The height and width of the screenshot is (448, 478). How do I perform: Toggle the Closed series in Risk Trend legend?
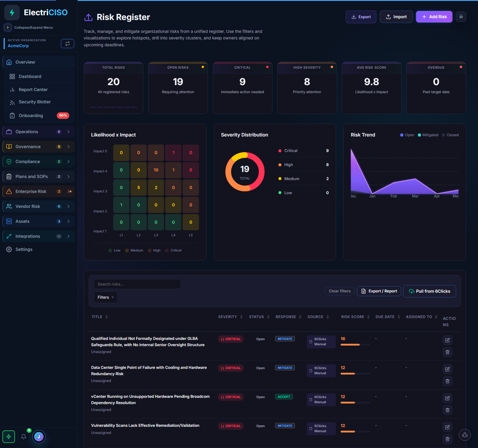450,135
